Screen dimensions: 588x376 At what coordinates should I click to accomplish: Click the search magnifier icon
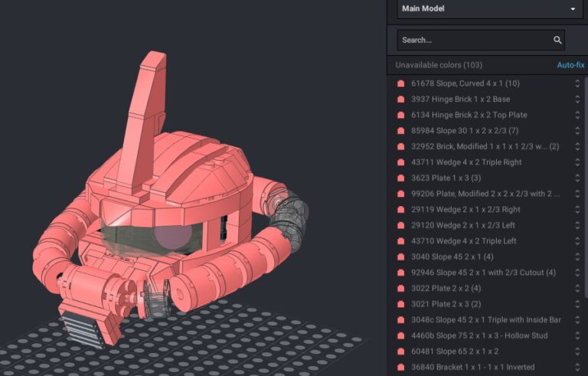pos(557,40)
